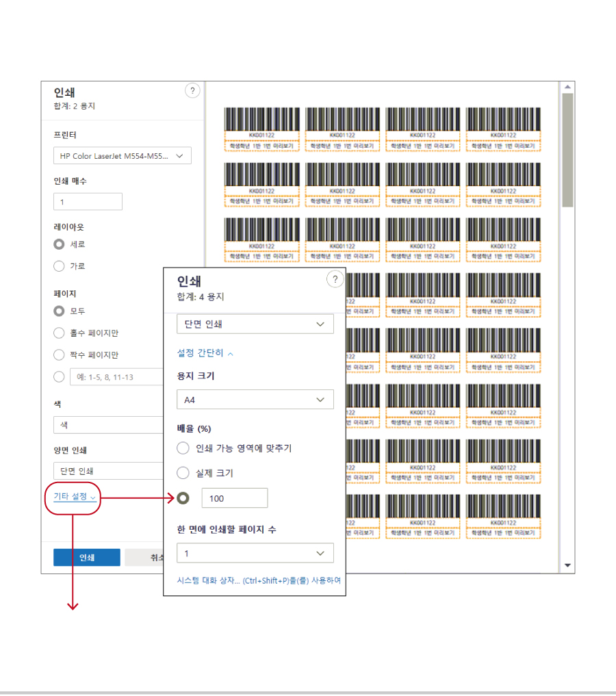Open help icon in main print panel
Screen dimensions: 616x696
[x=192, y=90]
